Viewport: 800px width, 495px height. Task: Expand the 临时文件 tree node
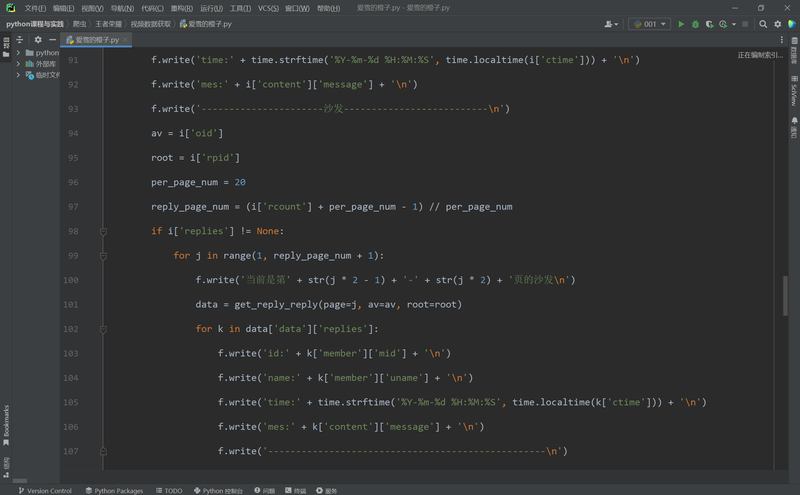tap(18, 75)
